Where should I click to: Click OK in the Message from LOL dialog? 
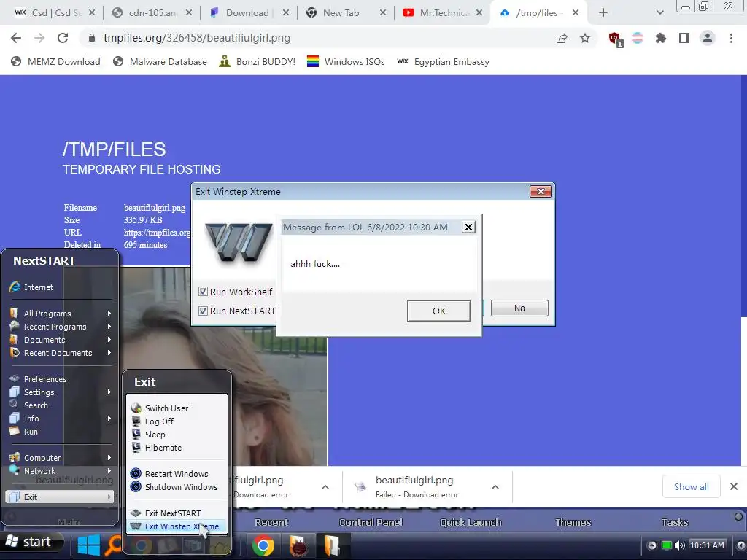438,311
